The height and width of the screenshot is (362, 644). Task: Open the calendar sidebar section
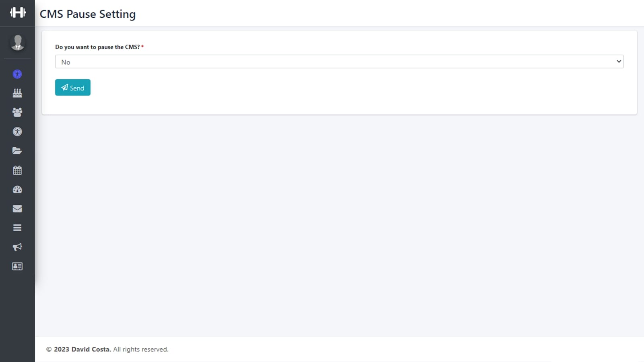pyautogui.click(x=17, y=170)
